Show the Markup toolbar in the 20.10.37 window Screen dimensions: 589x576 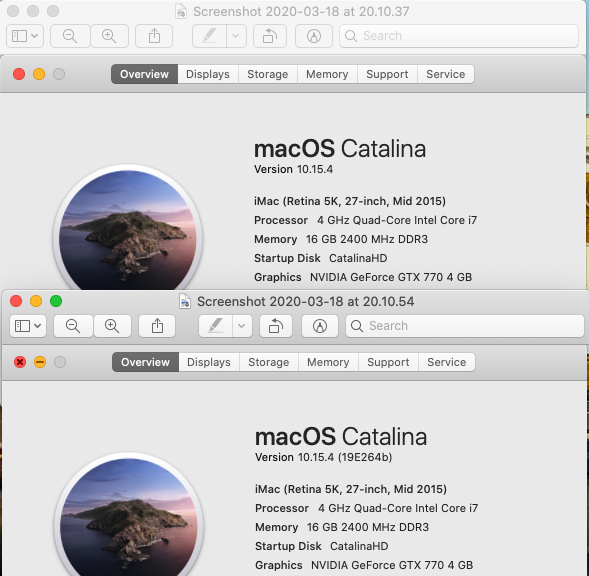(x=314, y=36)
